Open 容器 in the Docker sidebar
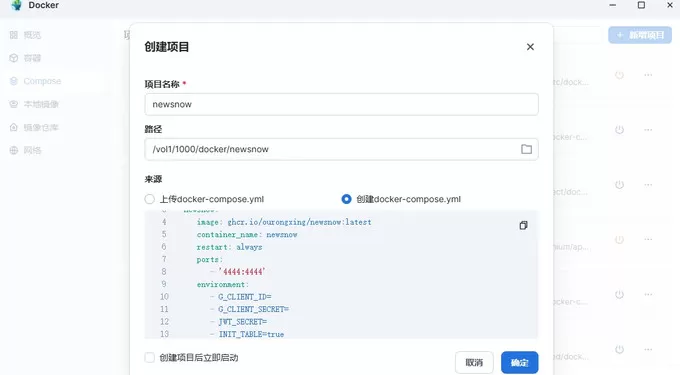Screen dimensions: 680x375 (x=32, y=58)
